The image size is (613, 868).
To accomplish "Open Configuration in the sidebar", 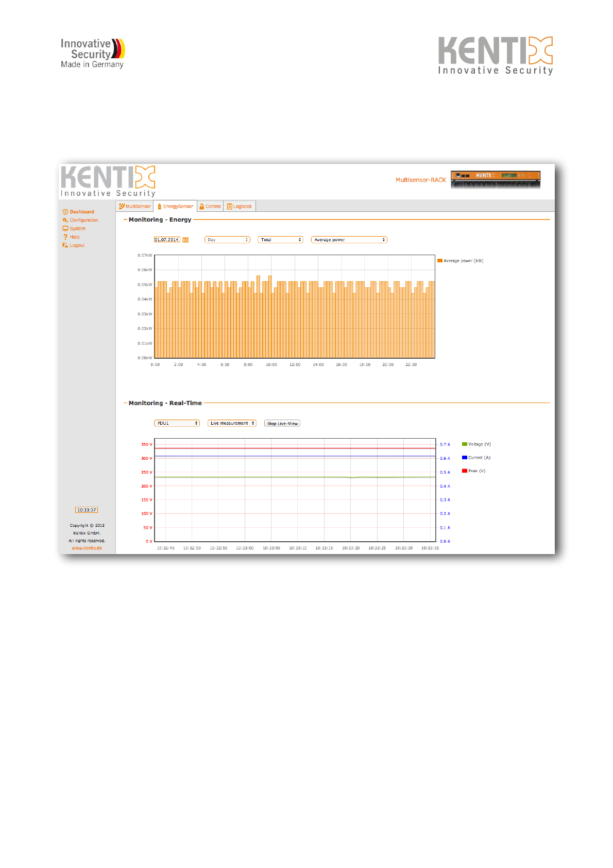I will [x=84, y=220].
